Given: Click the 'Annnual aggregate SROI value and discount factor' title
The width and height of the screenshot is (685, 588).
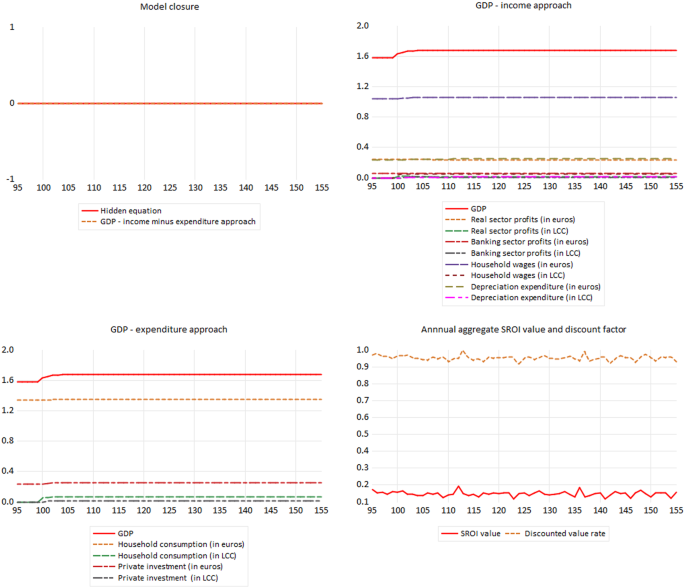Looking at the screenshot, I should tap(523, 329).
